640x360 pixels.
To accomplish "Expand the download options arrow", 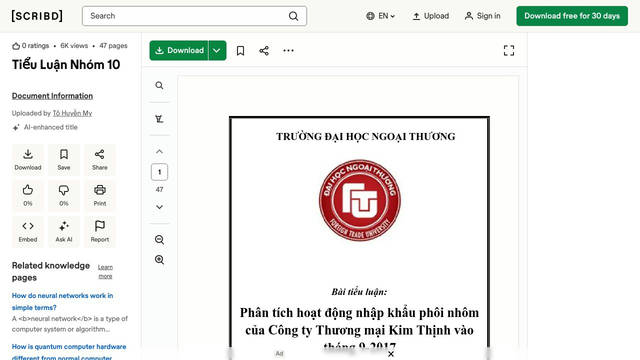I will point(217,50).
